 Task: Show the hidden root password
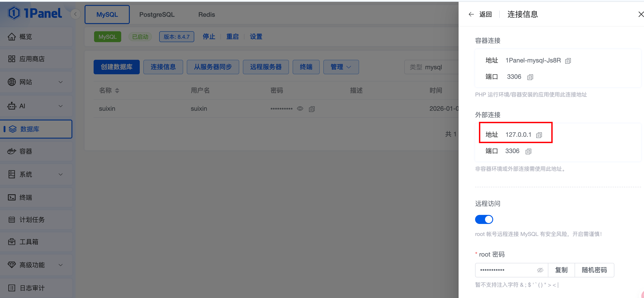540,270
